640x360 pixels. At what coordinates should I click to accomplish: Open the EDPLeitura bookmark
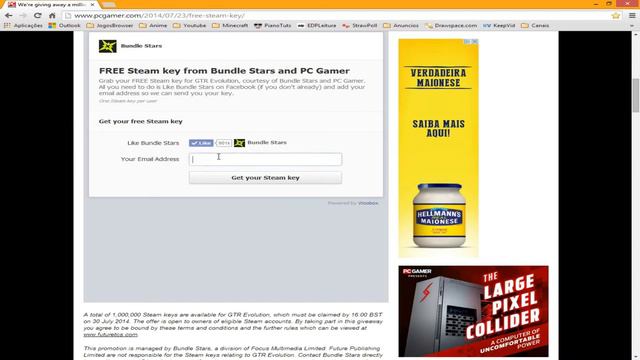tap(317, 25)
